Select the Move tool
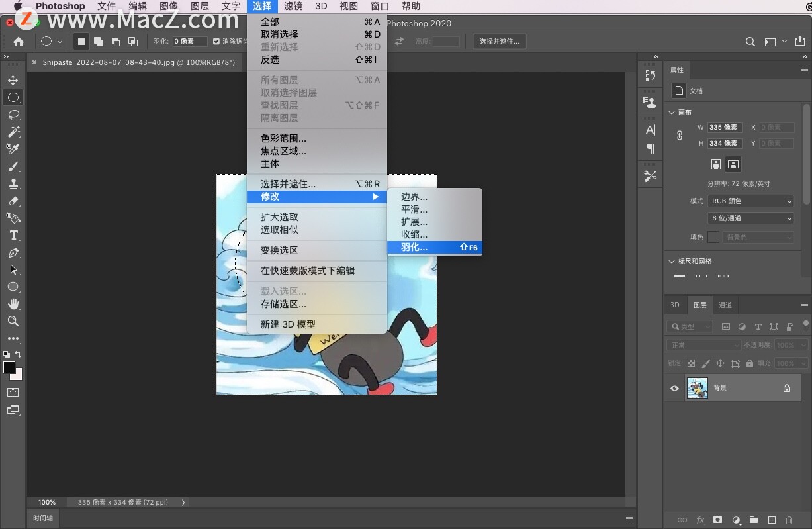 click(13, 80)
